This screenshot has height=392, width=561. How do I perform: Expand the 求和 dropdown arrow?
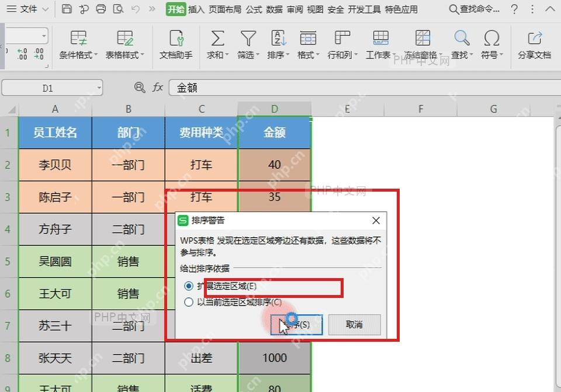227,55
